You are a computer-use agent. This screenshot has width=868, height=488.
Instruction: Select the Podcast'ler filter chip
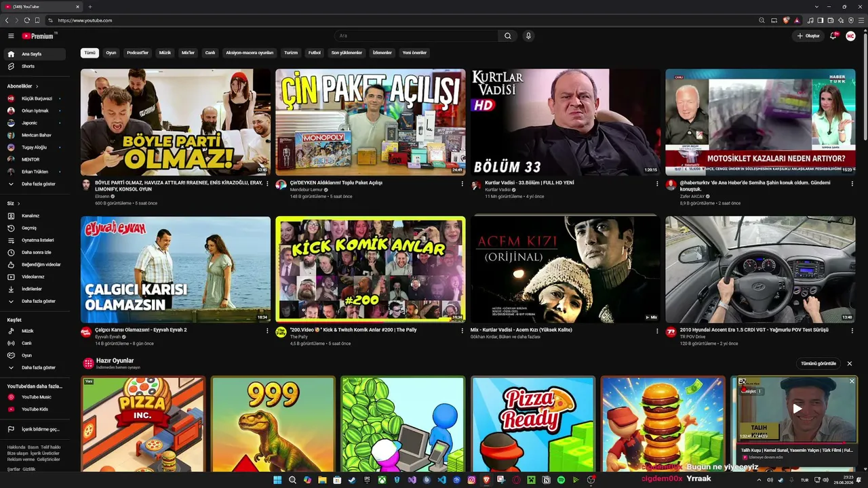pyautogui.click(x=138, y=53)
